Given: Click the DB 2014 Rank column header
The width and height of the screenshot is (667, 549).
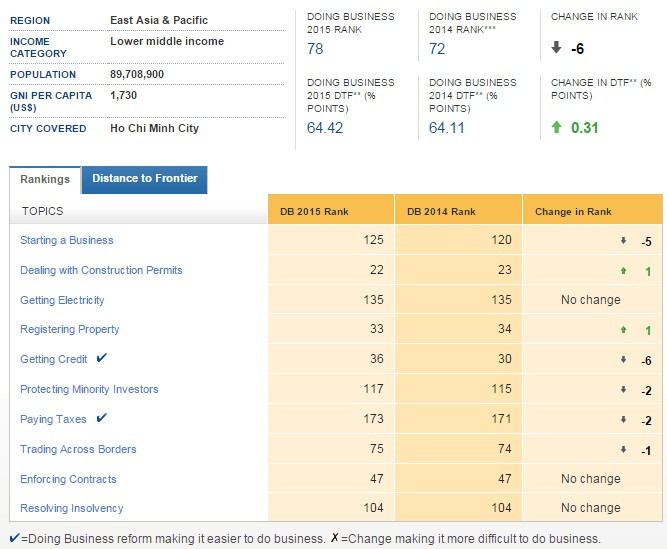Looking at the screenshot, I should pos(441,211).
